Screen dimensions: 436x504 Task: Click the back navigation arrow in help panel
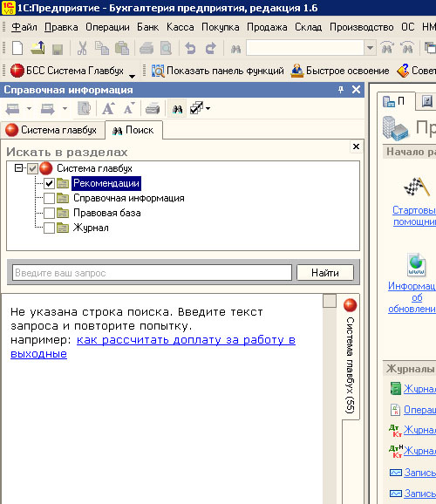(13, 109)
